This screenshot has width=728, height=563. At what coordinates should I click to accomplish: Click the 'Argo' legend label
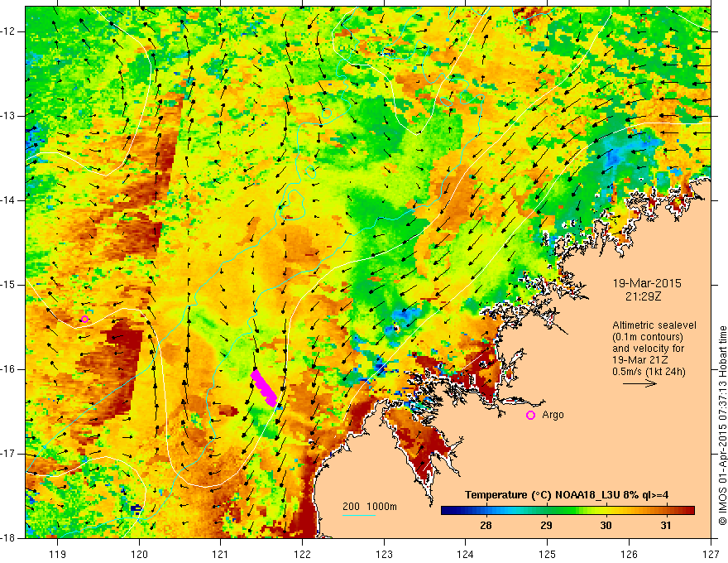click(553, 415)
